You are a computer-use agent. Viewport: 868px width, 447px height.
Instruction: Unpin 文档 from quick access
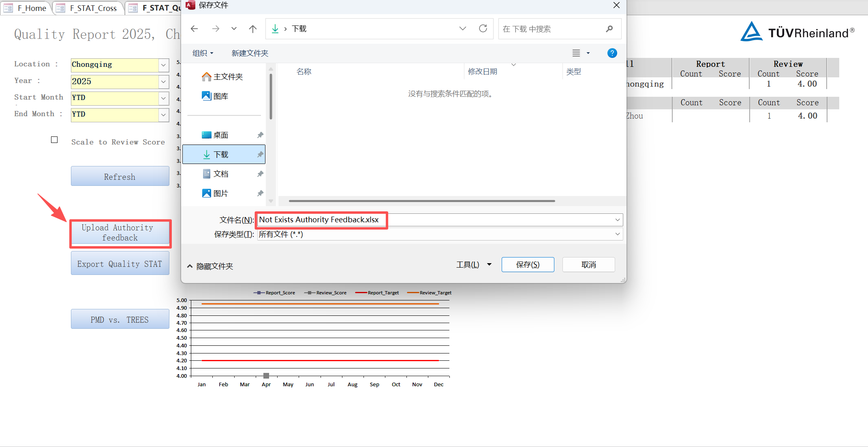260,173
